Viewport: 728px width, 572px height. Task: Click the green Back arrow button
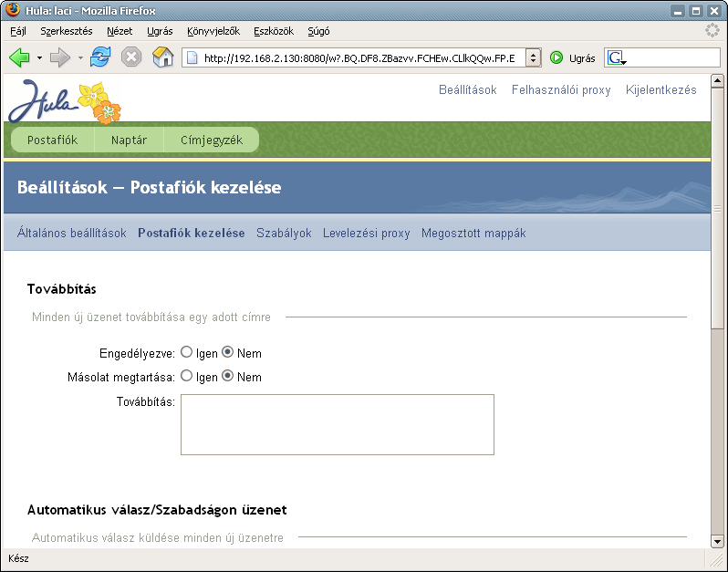tap(19, 58)
